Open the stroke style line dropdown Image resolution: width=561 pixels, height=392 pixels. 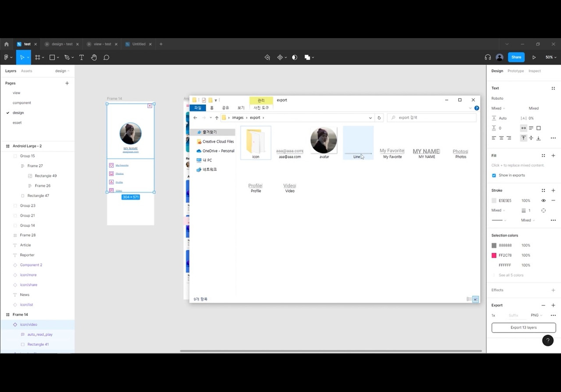[499, 221]
